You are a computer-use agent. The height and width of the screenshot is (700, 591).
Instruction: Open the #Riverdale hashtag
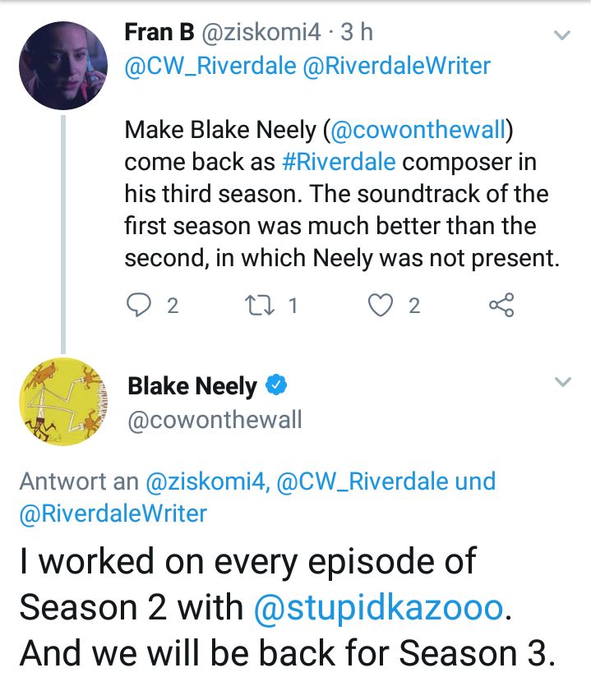pos(339,162)
